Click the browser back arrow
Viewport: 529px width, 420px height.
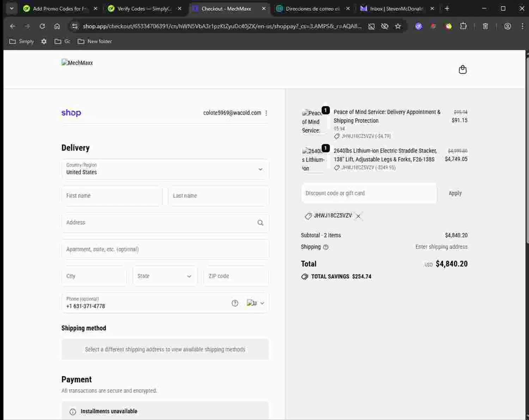click(x=13, y=26)
